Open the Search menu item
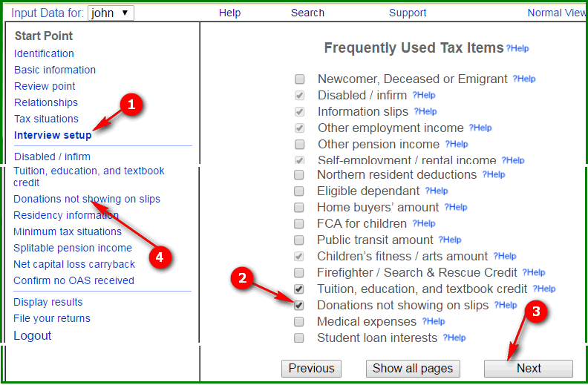588x385 pixels. click(307, 13)
